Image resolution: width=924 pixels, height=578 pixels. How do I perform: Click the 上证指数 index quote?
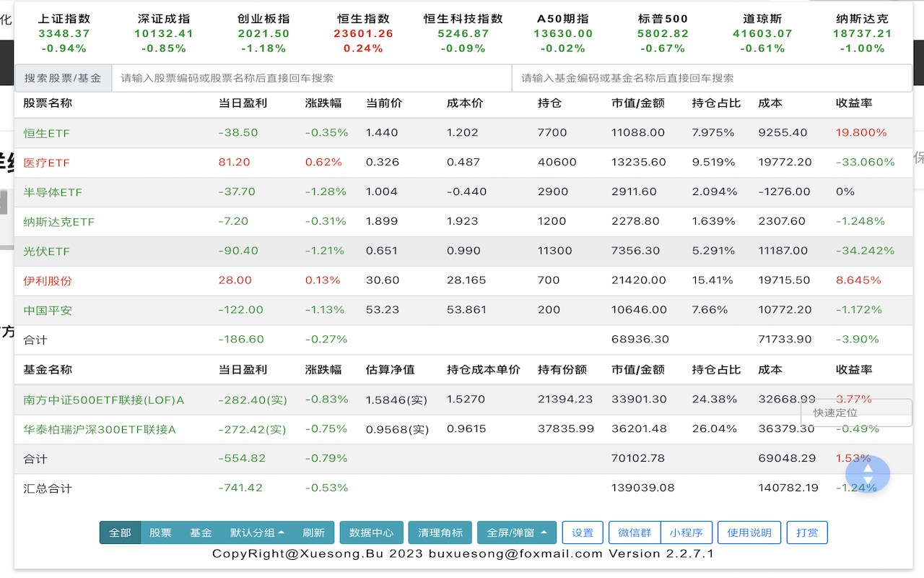[x=64, y=33]
